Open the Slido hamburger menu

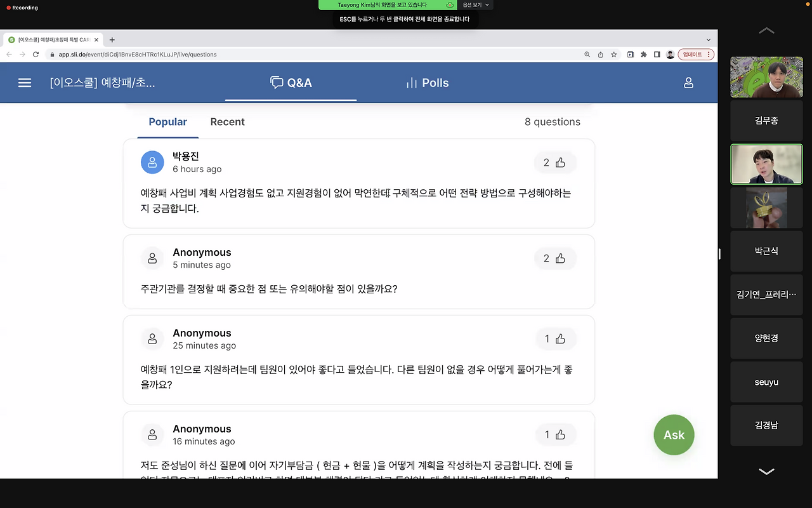[24, 83]
